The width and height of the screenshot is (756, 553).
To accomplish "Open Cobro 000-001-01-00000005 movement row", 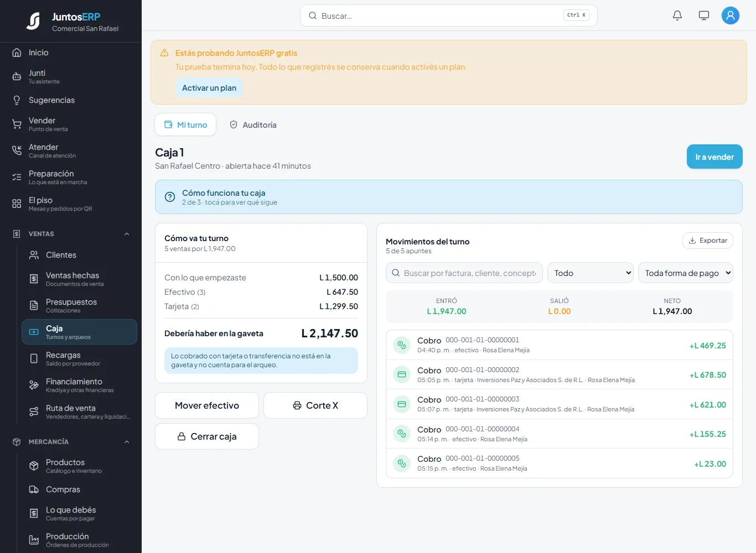I will pos(560,463).
